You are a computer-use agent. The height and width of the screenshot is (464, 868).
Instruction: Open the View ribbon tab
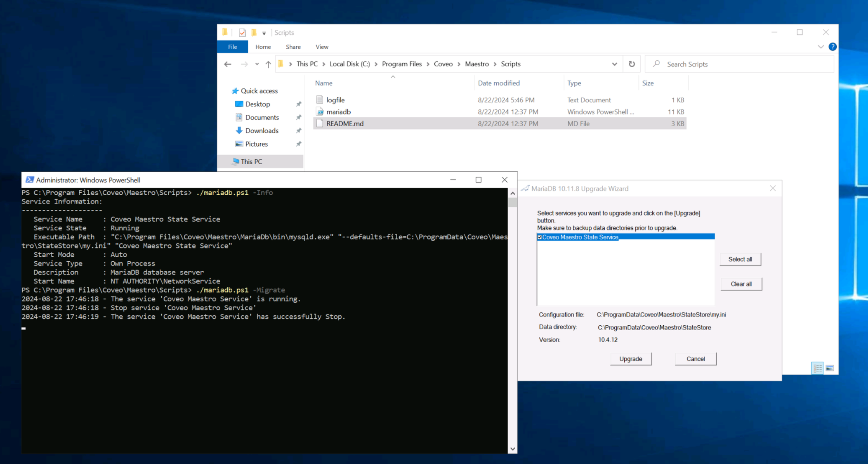(x=322, y=47)
